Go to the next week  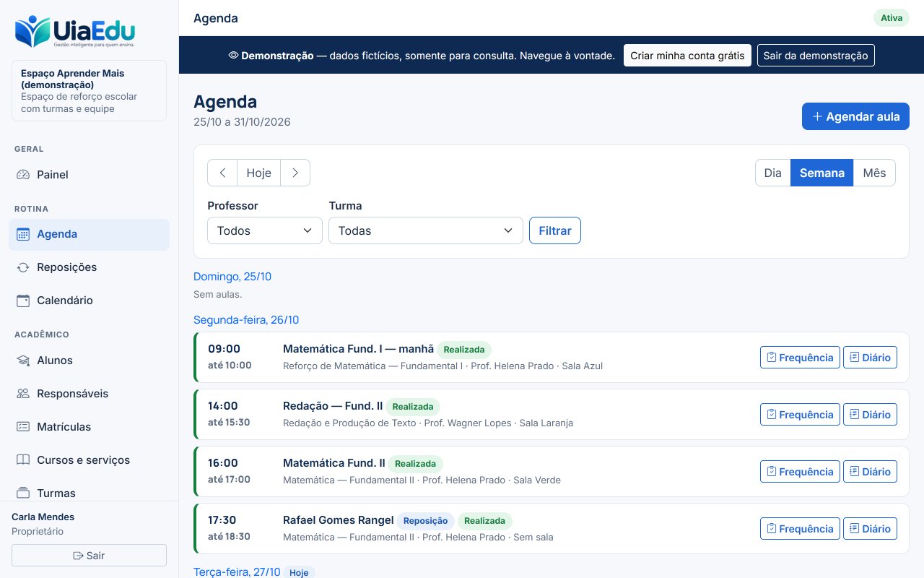(295, 173)
